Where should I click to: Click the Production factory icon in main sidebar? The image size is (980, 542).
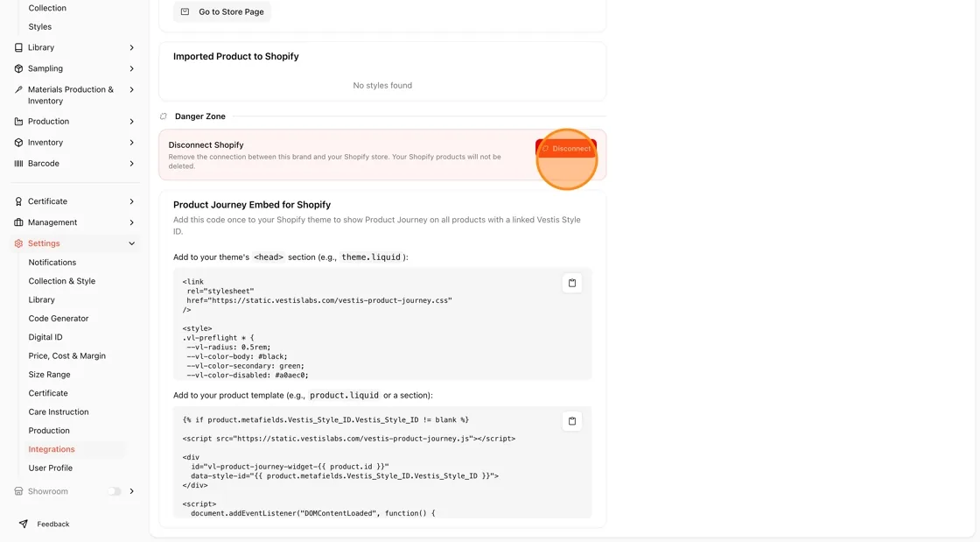(18, 122)
